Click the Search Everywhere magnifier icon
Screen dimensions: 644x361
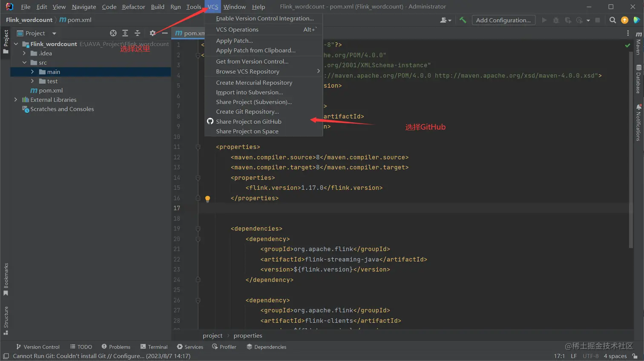coord(612,20)
